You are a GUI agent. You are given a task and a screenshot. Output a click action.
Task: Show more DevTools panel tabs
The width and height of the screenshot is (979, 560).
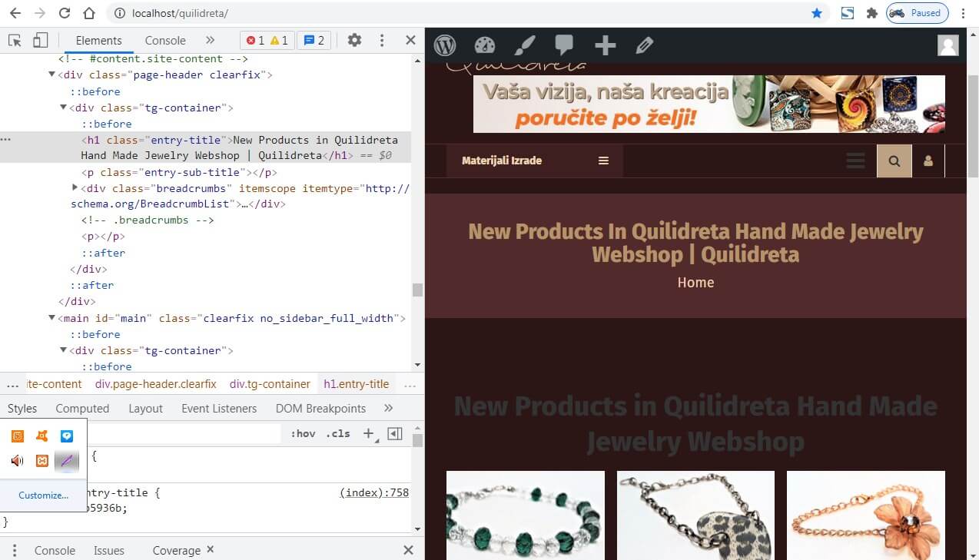[x=210, y=41]
